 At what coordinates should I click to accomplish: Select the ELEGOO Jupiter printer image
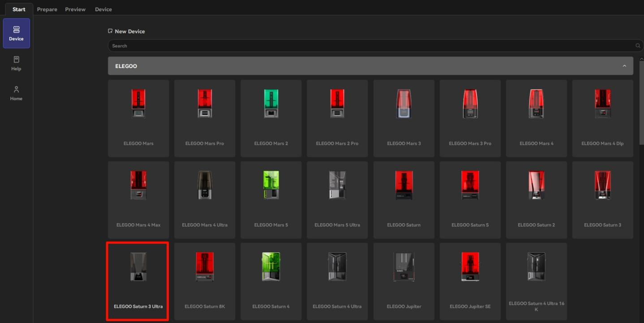pos(404,267)
